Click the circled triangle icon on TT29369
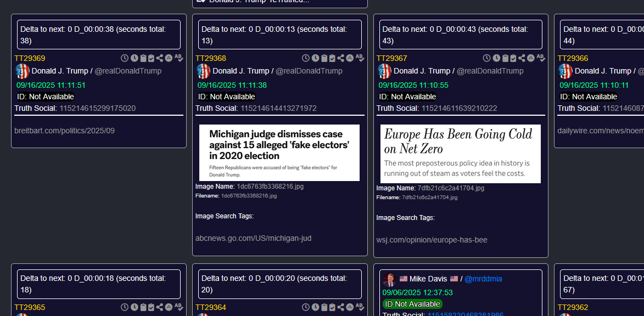The width and height of the screenshot is (644, 316). 169,58
